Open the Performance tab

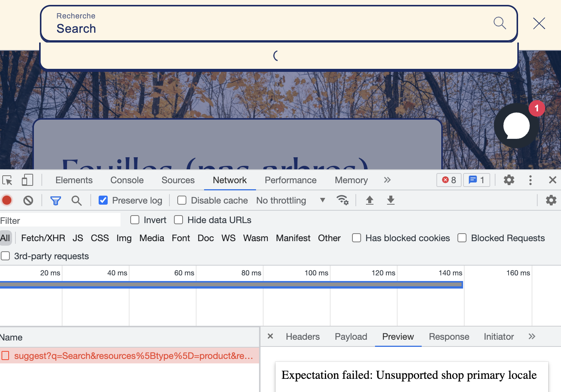291,180
